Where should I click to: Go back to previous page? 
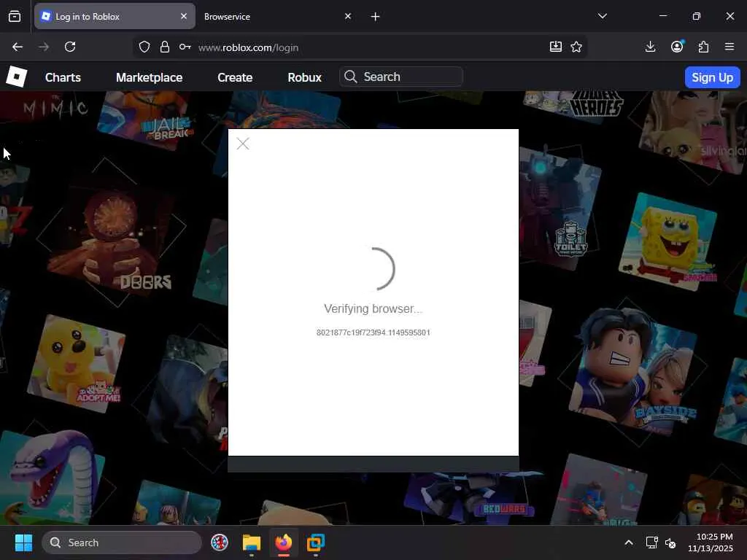(18, 47)
